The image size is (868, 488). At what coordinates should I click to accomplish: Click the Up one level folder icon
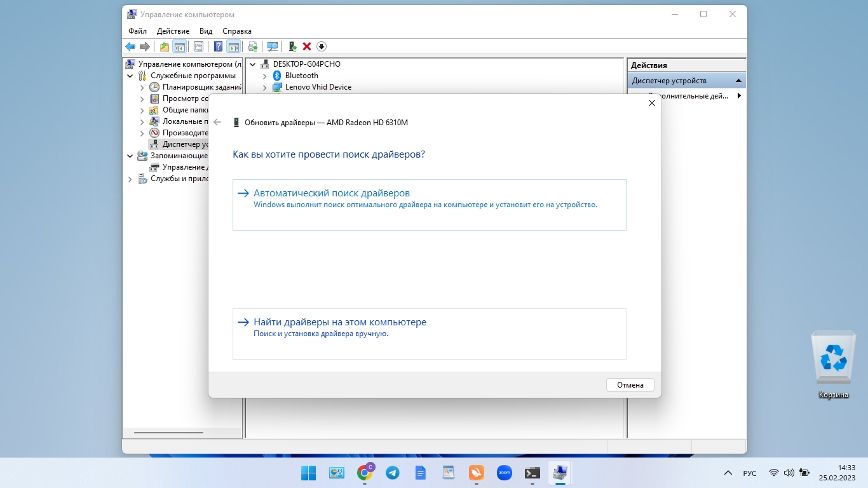(165, 46)
